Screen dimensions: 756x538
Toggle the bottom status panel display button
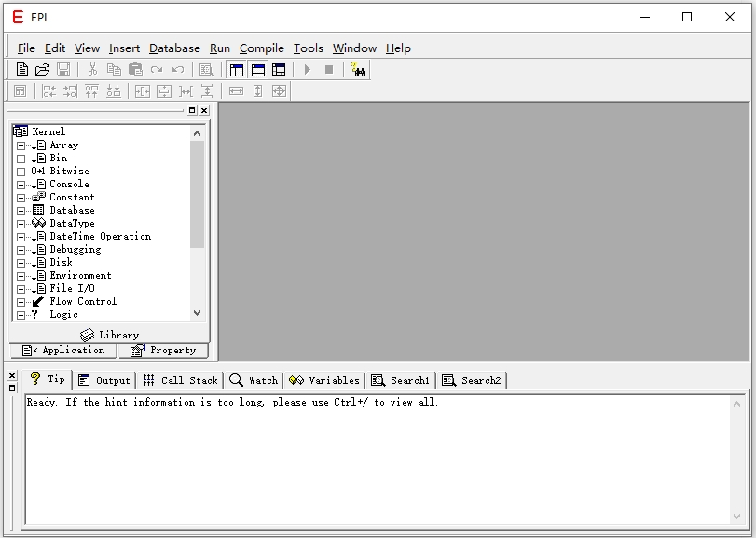pos(258,69)
